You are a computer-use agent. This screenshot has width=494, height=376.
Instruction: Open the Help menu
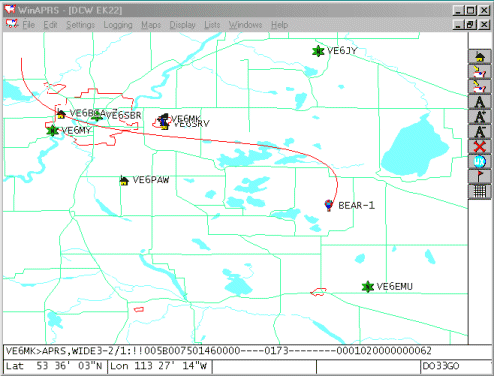point(279,25)
